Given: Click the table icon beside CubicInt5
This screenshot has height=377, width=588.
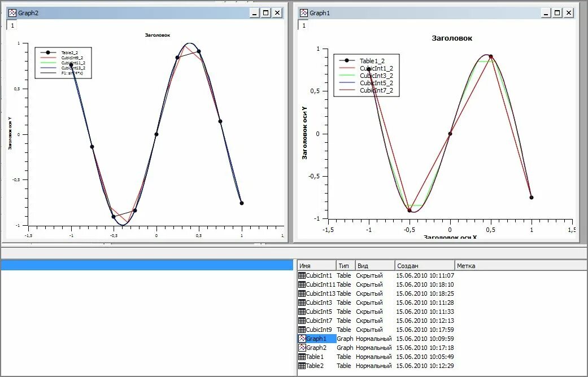Looking at the screenshot, I should coord(302,312).
